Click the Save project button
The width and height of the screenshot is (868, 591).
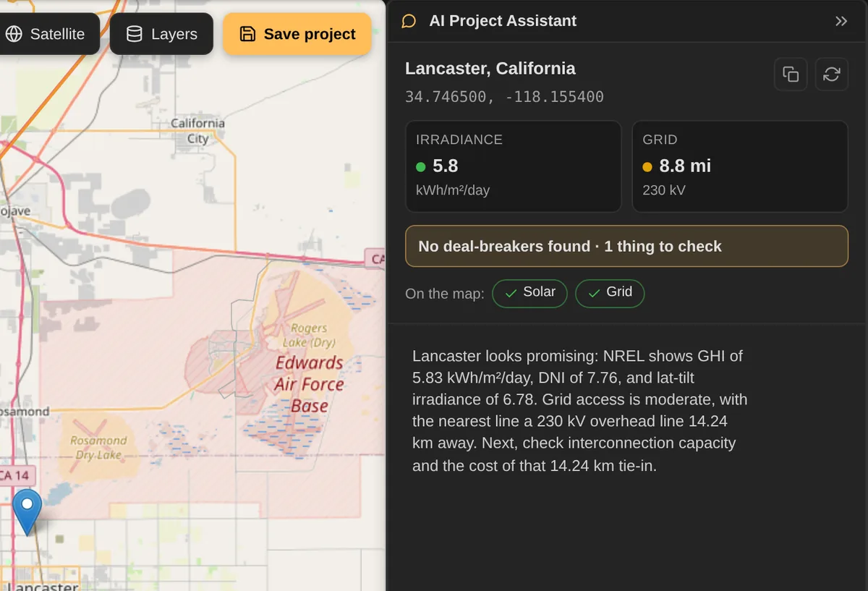point(297,34)
